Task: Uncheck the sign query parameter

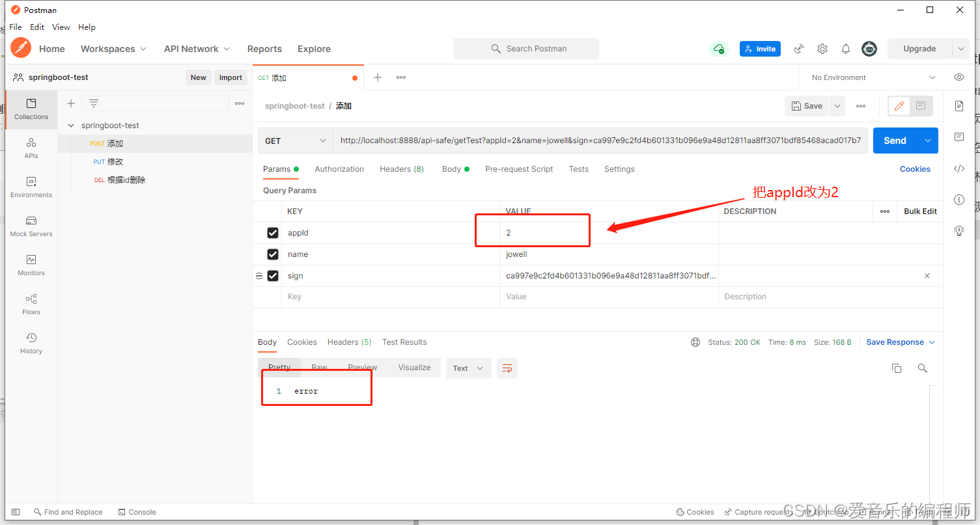Action: (x=273, y=276)
